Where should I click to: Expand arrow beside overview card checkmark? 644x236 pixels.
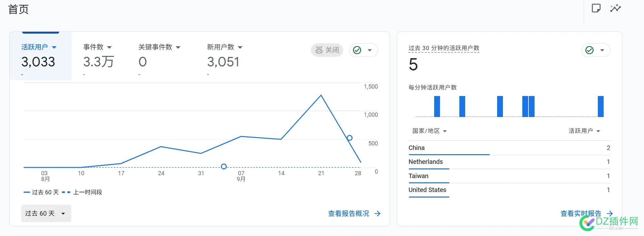[x=370, y=50]
